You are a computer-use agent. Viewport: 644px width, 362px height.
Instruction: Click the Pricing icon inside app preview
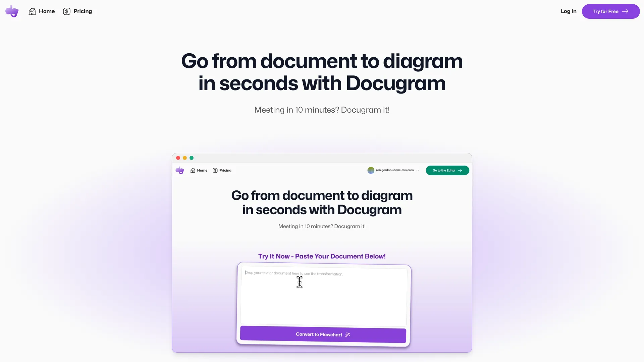pyautogui.click(x=215, y=170)
